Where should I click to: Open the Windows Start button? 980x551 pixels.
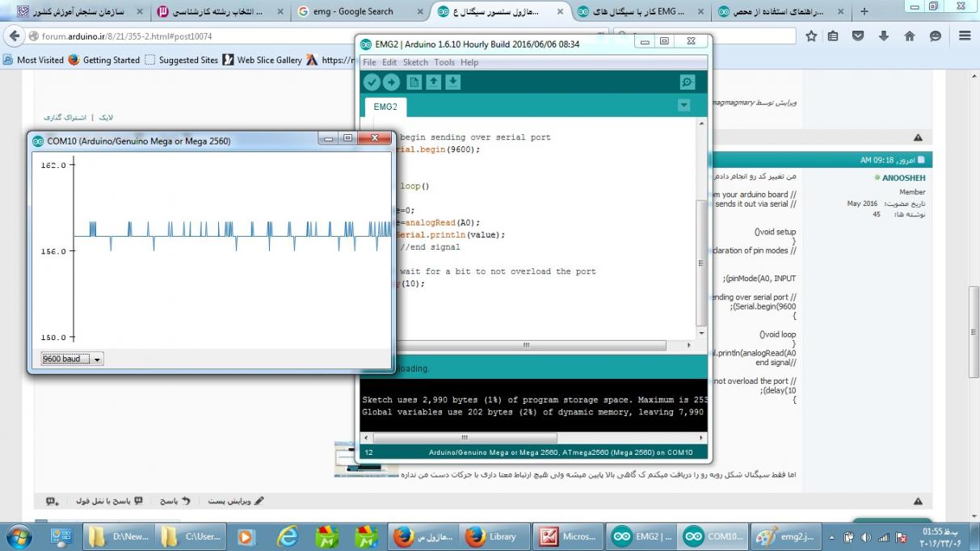19,536
